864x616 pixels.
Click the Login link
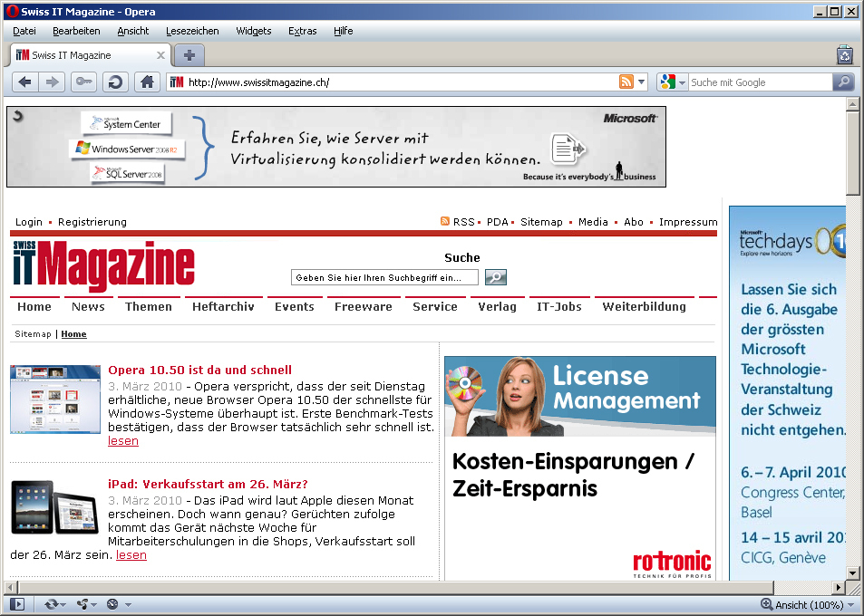click(29, 222)
